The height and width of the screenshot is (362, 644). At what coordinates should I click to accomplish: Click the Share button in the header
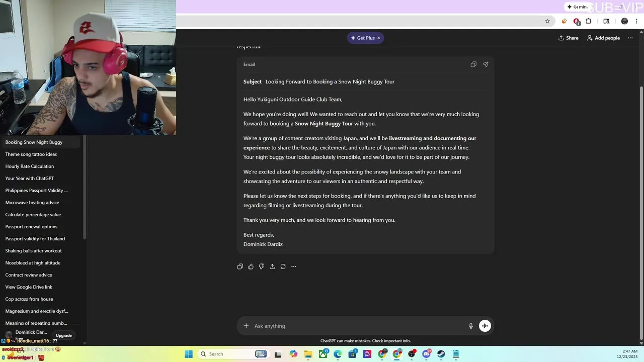pyautogui.click(x=569, y=38)
